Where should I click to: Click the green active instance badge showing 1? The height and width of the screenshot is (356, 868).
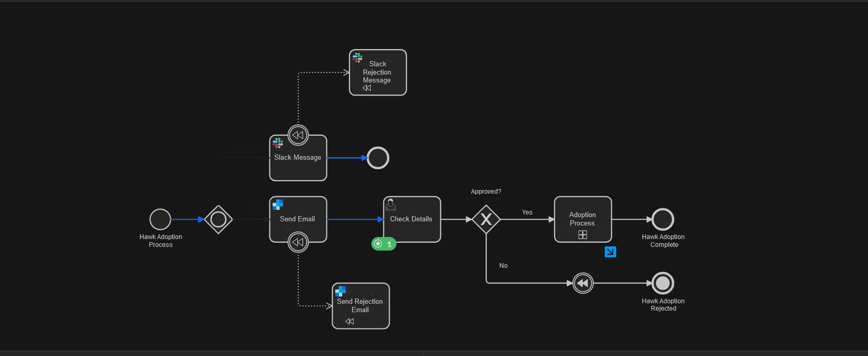click(x=384, y=244)
